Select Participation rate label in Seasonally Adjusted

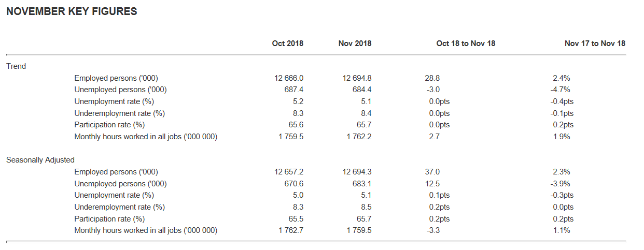(x=109, y=219)
